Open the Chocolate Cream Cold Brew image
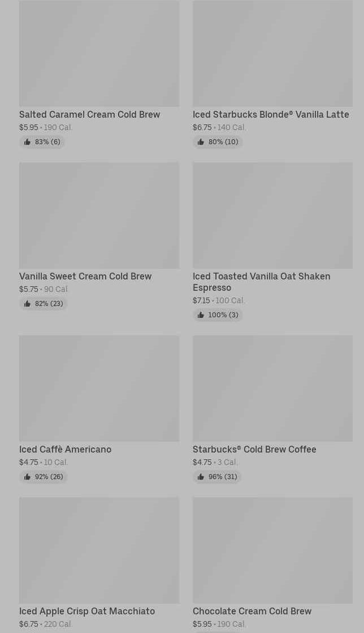Image resolution: width=364 pixels, height=633 pixels. [x=272, y=550]
